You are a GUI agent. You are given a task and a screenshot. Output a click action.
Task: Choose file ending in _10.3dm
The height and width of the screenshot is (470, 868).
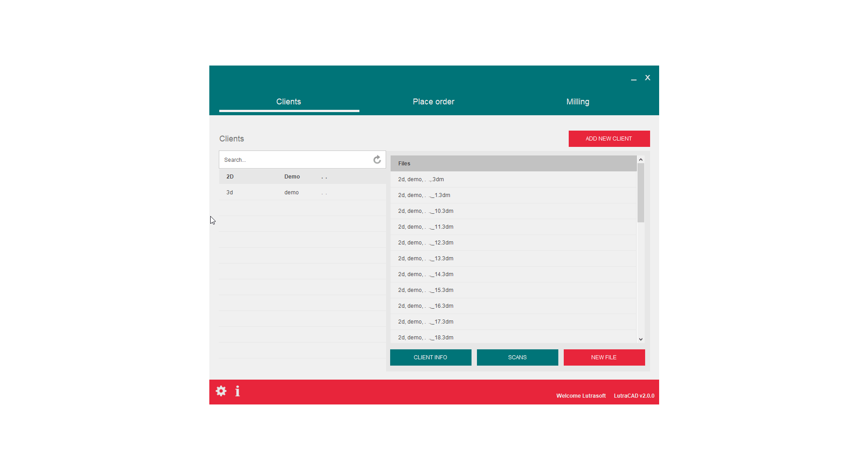coord(426,211)
